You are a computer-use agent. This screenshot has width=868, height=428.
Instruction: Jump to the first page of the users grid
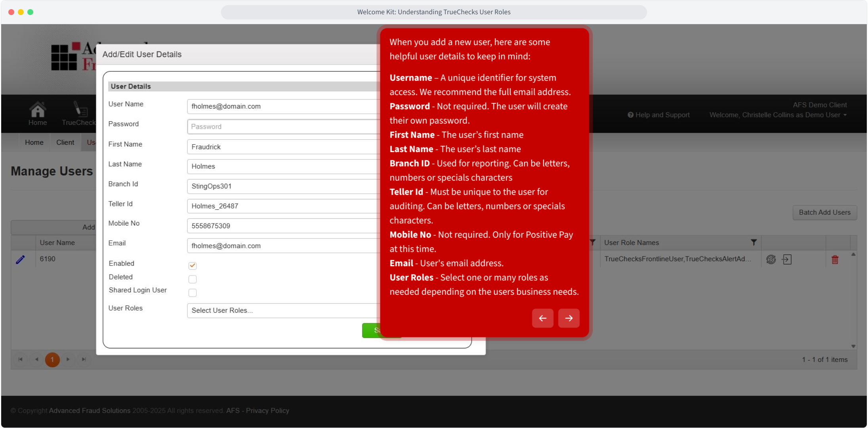(20, 359)
